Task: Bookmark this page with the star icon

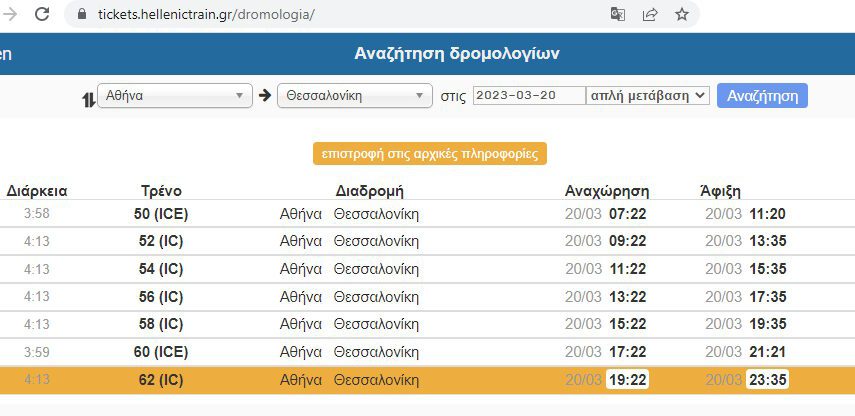Action: click(x=681, y=15)
